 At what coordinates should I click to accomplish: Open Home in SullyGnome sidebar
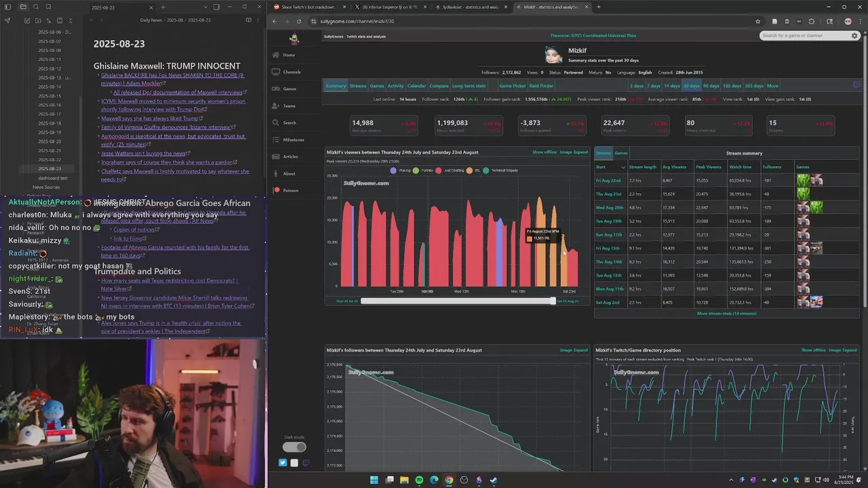pos(289,55)
